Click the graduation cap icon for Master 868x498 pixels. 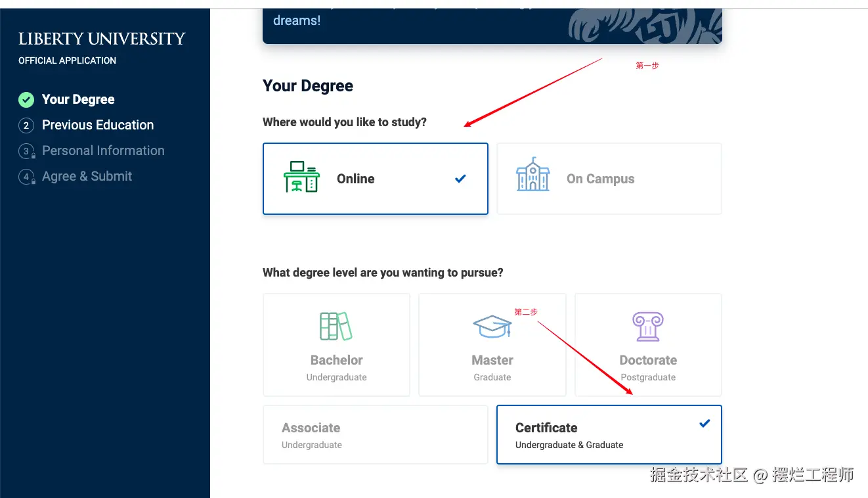(492, 326)
